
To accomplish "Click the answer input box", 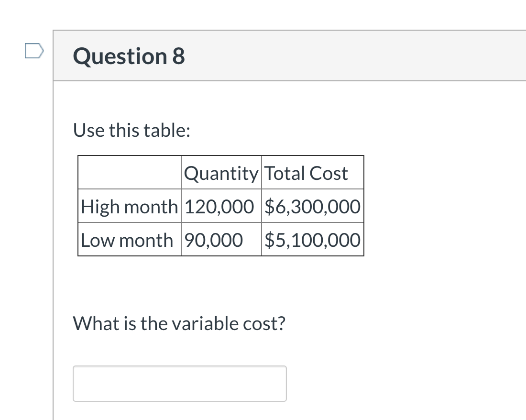I will click(x=180, y=383).
